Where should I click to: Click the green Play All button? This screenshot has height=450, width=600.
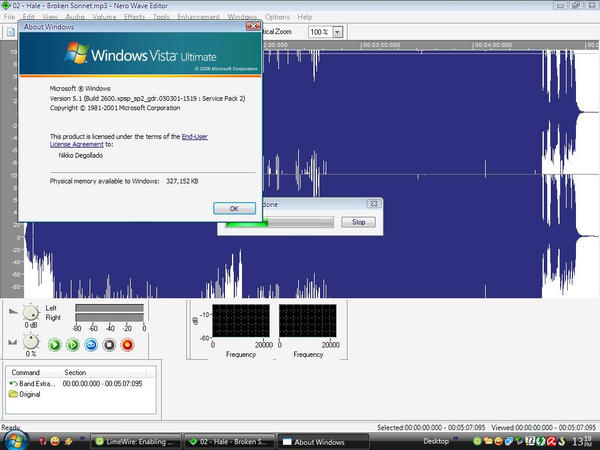pos(55,345)
